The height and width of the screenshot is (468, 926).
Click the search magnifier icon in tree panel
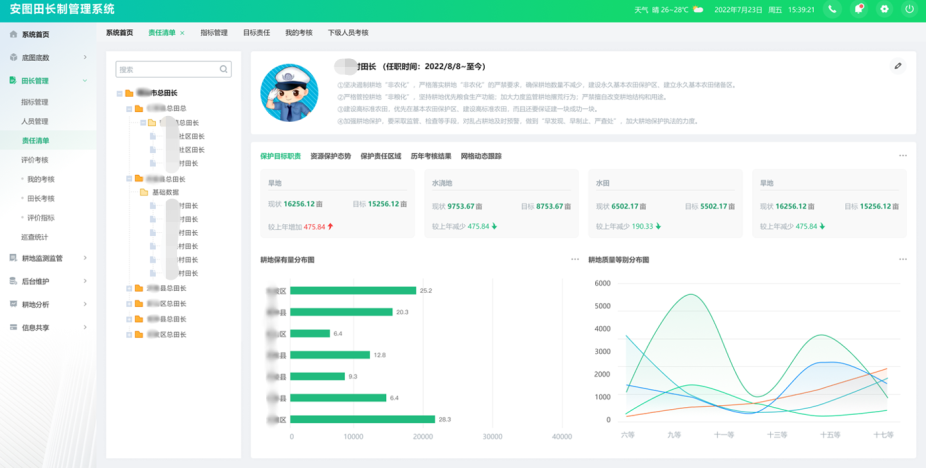pyautogui.click(x=224, y=70)
